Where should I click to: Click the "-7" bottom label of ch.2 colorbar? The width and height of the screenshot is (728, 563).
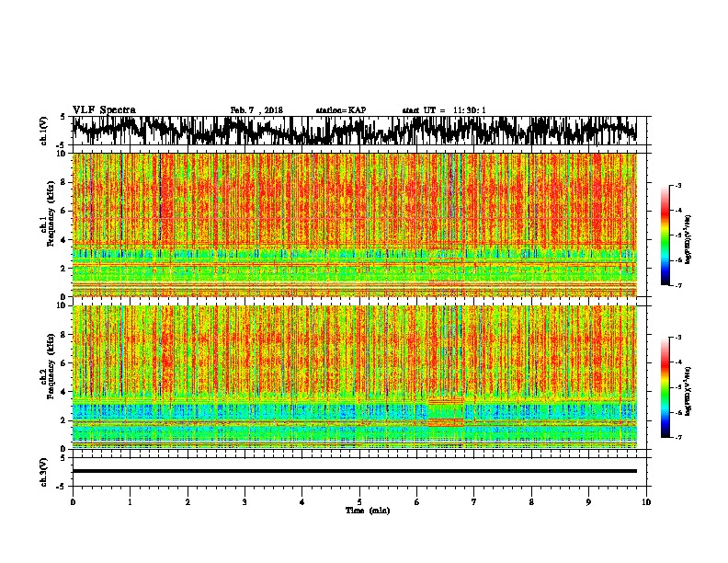pyautogui.click(x=677, y=438)
